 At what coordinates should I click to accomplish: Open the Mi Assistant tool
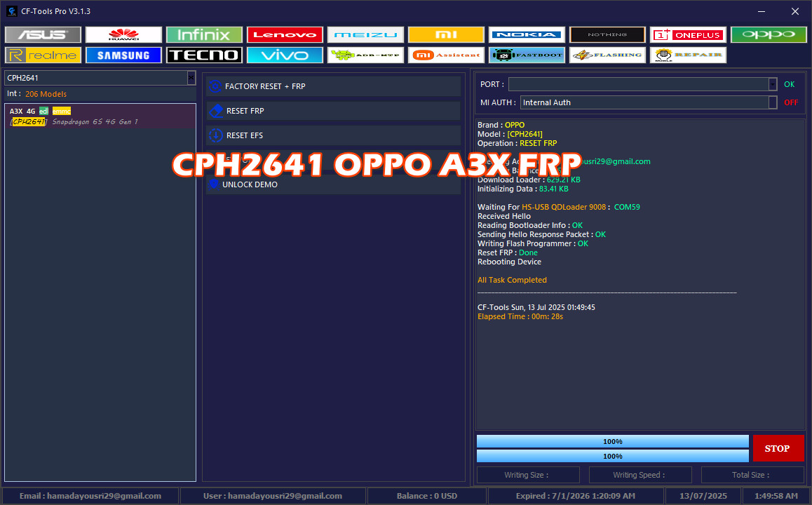(446, 55)
